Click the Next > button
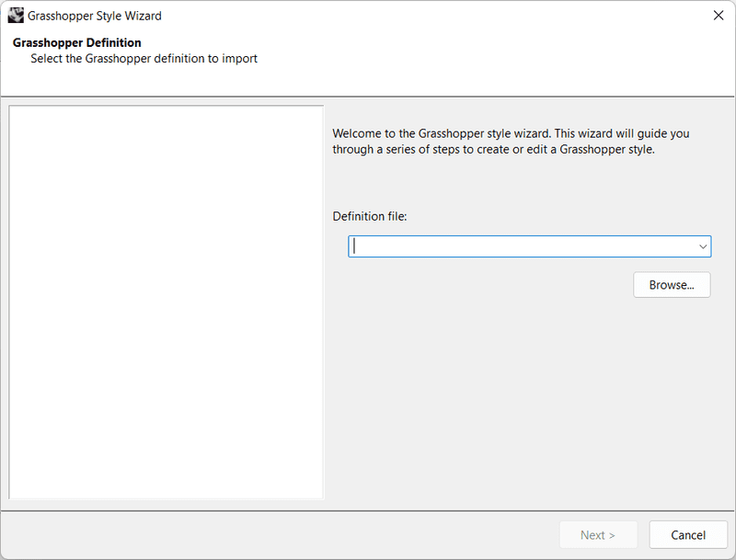The image size is (736, 560). (x=597, y=535)
